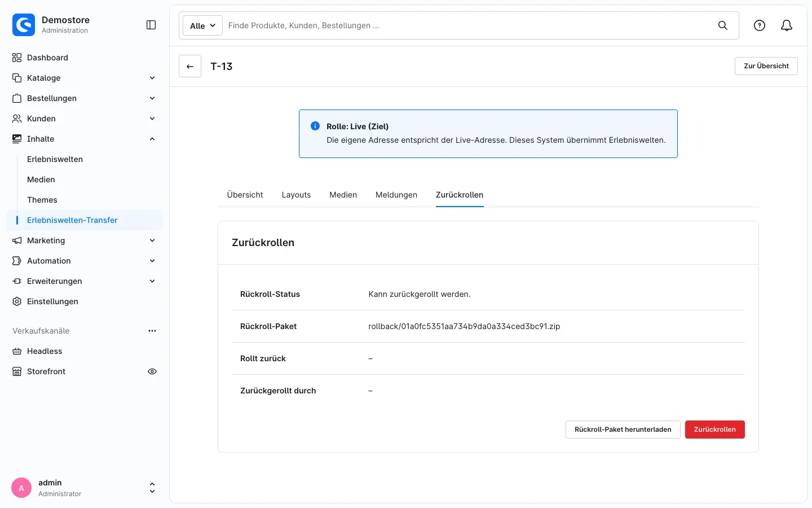Toggle Storefront eye visibility icon
The width and height of the screenshot is (812, 508).
[152, 371]
